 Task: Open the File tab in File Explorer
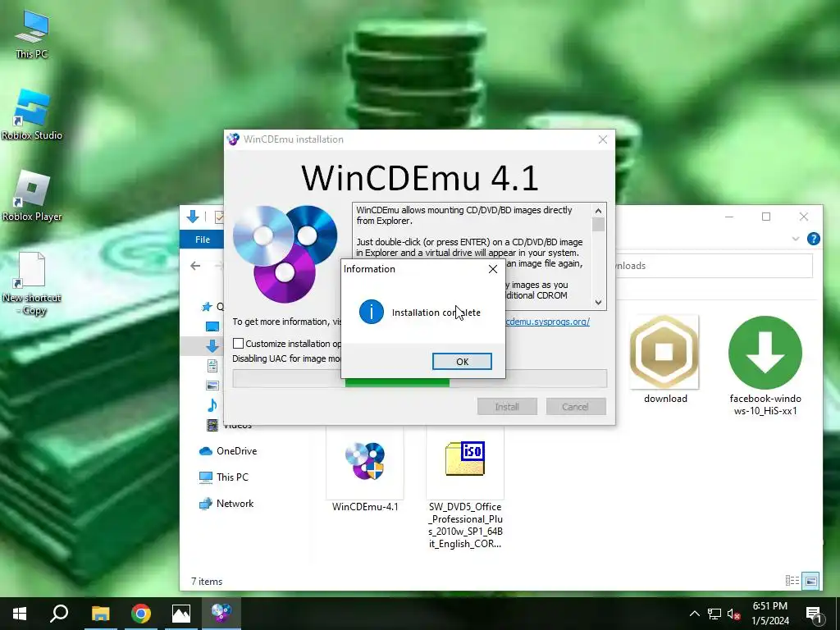click(x=203, y=240)
